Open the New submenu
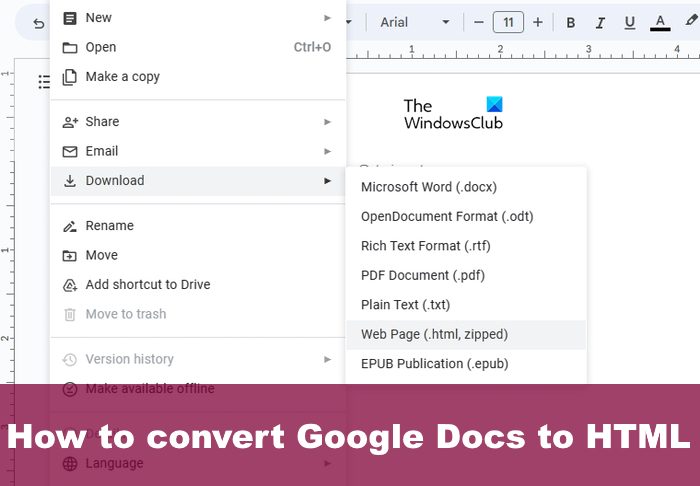 (x=198, y=18)
